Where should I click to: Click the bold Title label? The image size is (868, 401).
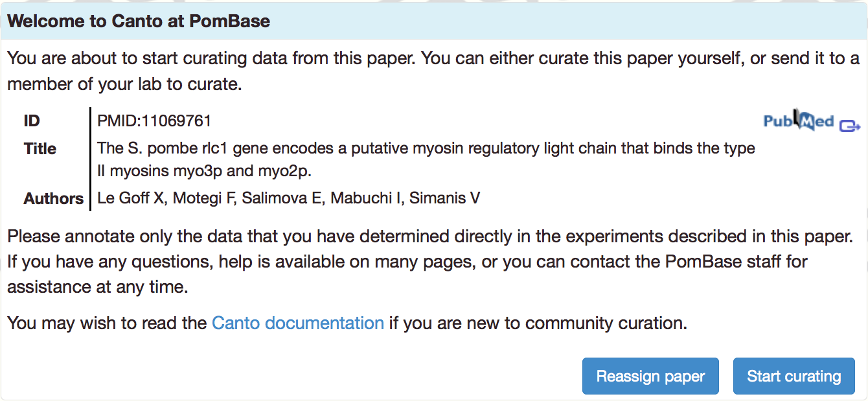pos(40,148)
